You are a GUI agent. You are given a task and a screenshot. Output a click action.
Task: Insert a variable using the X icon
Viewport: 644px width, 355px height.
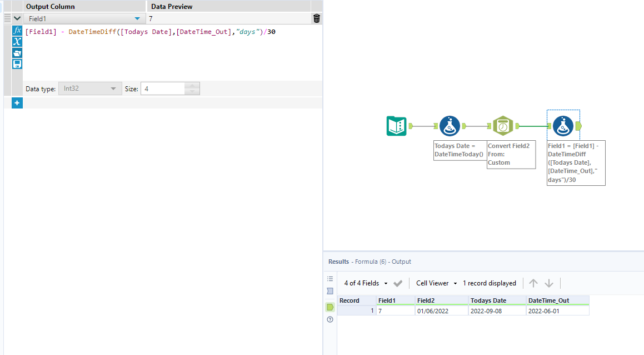[17, 41]
